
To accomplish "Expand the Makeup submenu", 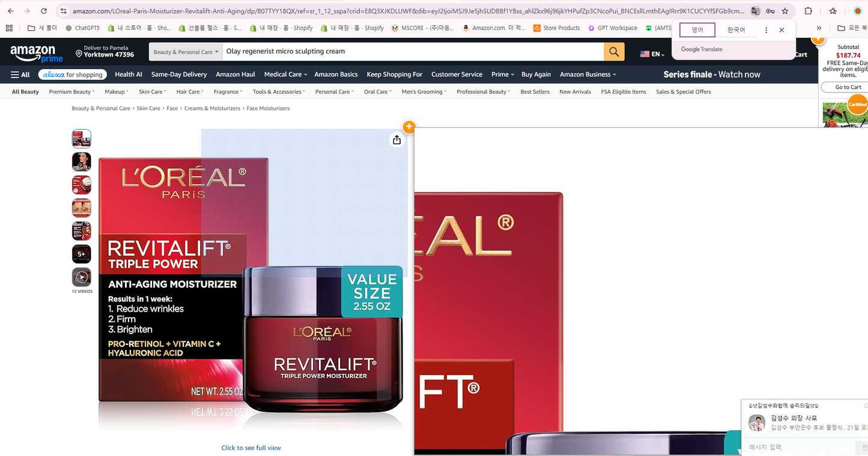I will tap(117, 92).
